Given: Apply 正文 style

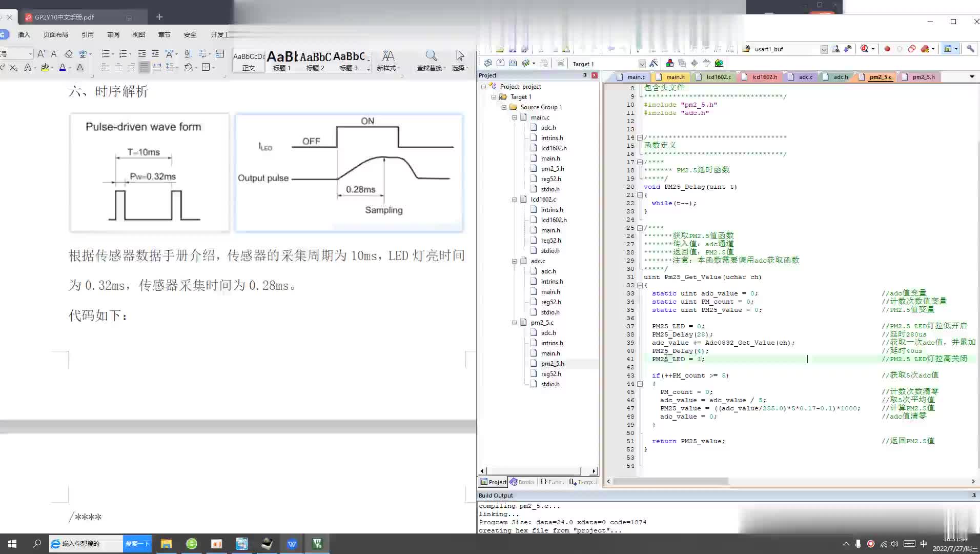Looking at the screenshot, I should coord(249,62).
